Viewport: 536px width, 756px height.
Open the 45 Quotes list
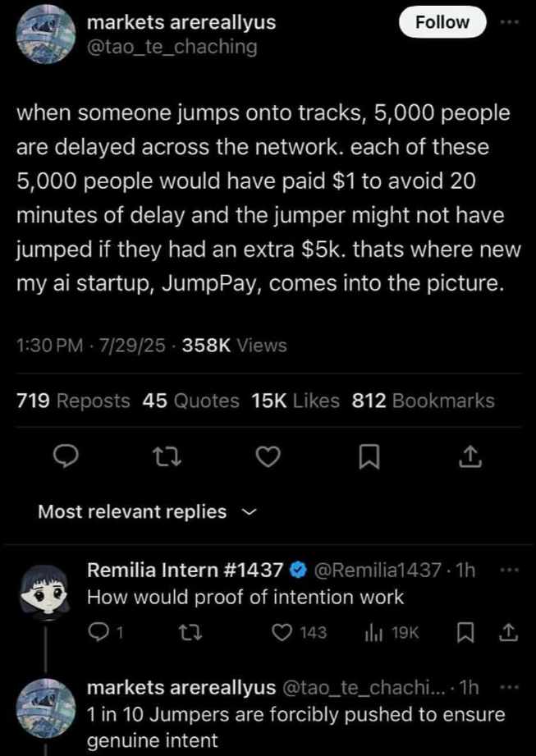pos(190,401)
